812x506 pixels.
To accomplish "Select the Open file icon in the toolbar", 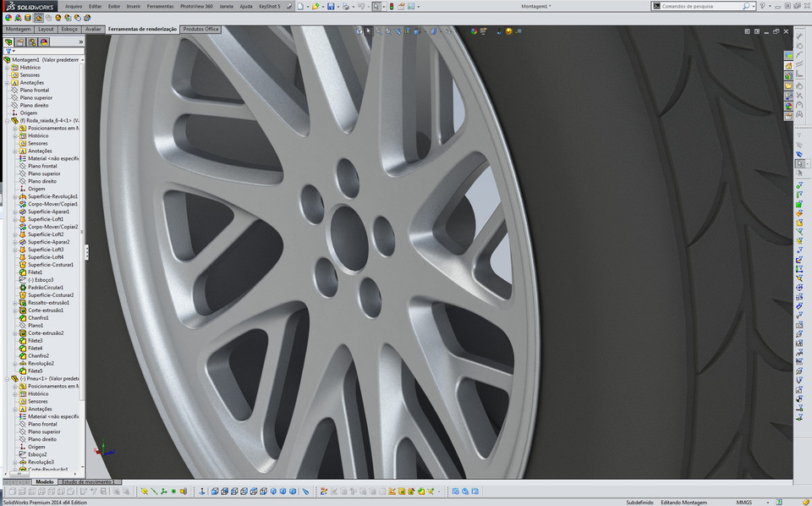I will 316,5.
